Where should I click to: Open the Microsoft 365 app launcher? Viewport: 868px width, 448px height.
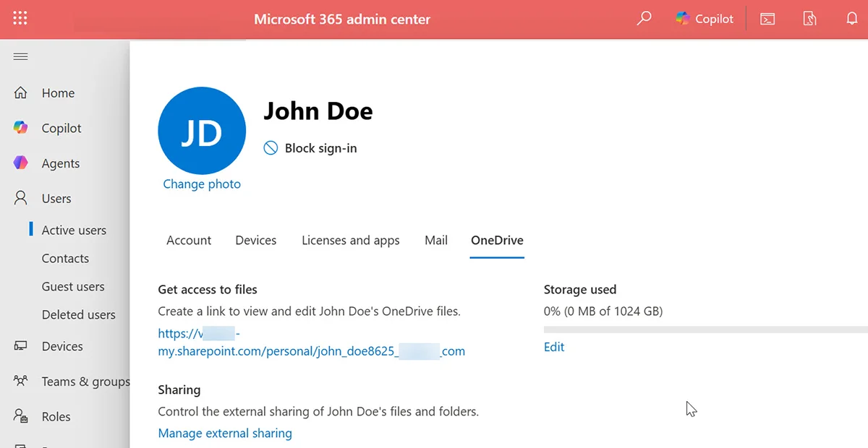click(x=19, y=18)
